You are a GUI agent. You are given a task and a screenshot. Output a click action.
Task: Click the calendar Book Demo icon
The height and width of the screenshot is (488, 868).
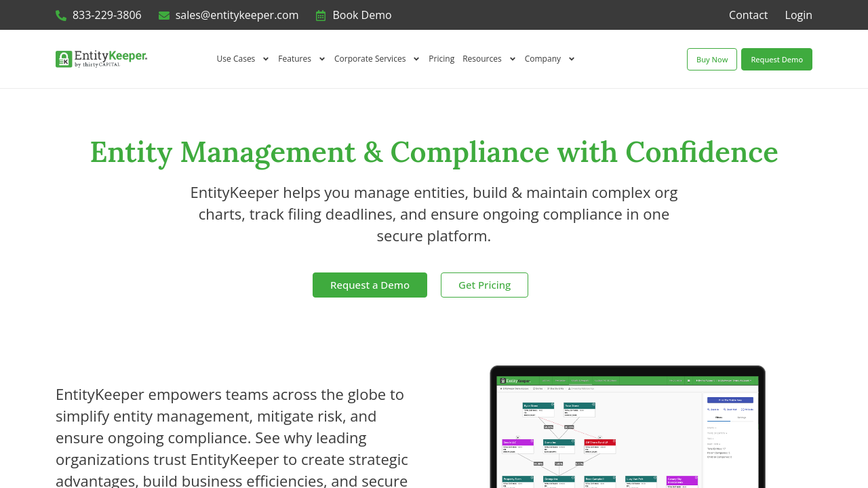click(321, 15)
